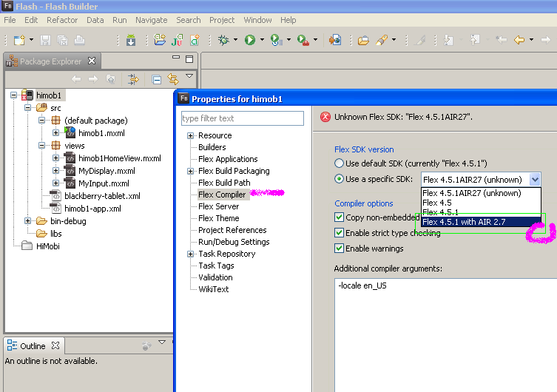Click the yellow Back arrow toolbar icon
Screen dimensions: 557x392
[x=519, y=40]
